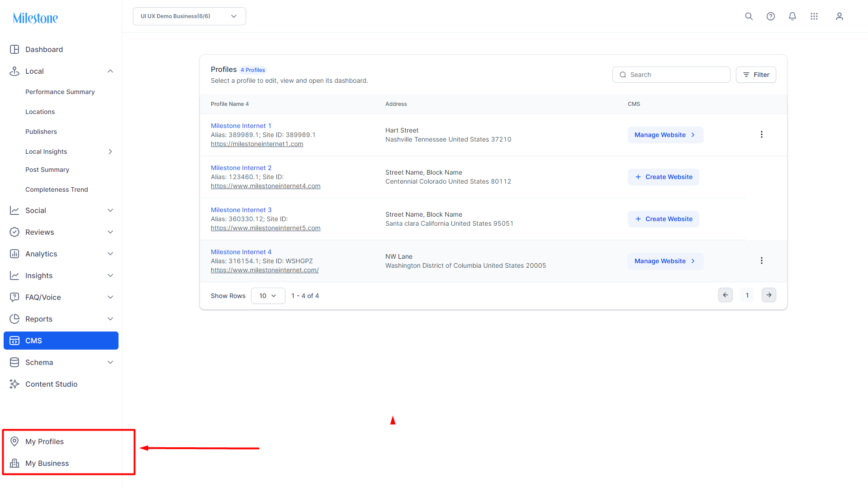Open search via the top magnifier icon
This screenshot has width=868, height=488.
point(749,16)
